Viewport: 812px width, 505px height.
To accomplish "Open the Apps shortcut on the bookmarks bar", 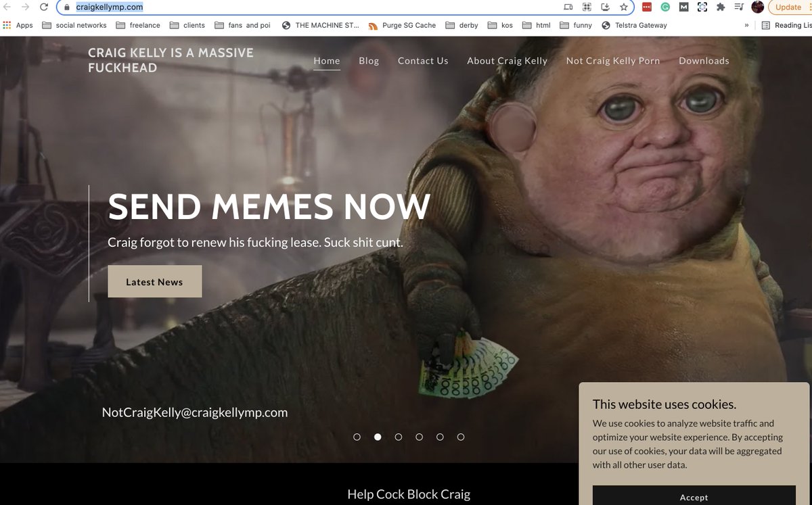I will (18, 25).
